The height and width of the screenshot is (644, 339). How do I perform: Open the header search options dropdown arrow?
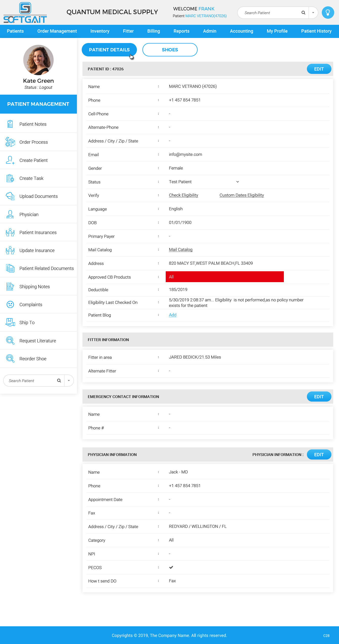pos(313,13)
